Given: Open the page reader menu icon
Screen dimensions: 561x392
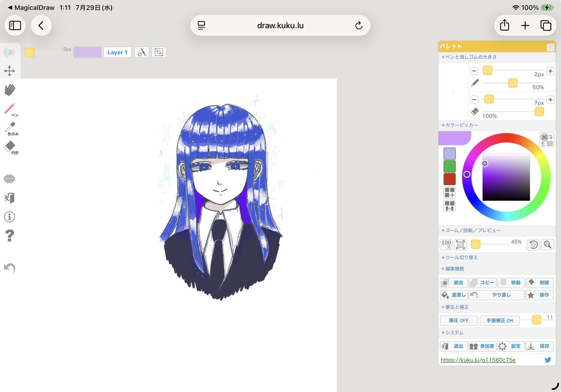Looking at the screenshot, I should (202, 25).
